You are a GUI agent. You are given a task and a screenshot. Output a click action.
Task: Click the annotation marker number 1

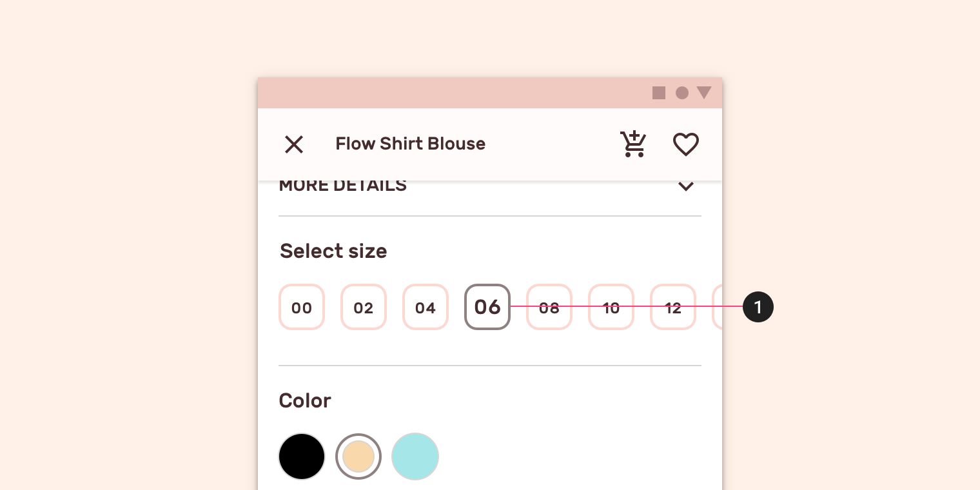pos(758,307)
